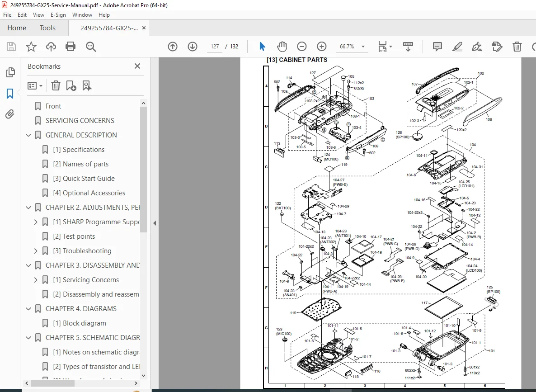
Task: Delete selected bookmark trash icon
Action: point(56,85)
